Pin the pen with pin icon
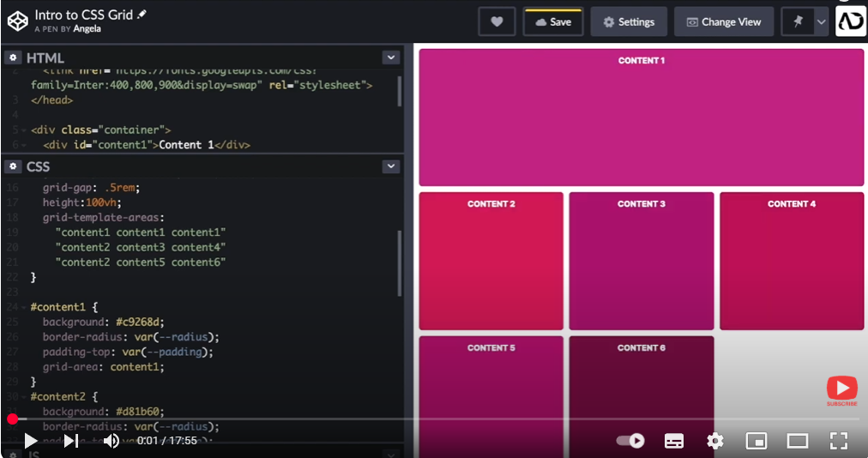Viewport: 868px width, 458px height. 798,21
